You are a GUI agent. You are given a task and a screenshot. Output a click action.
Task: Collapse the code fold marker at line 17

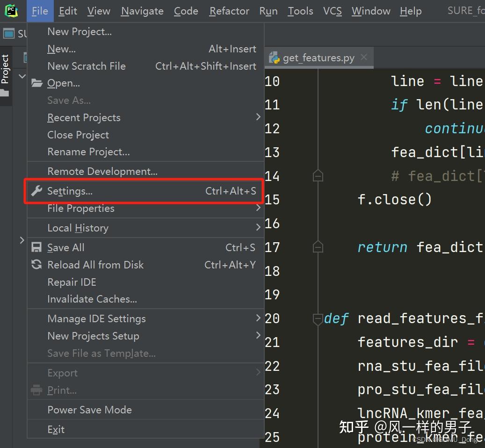pyautogui.click(x=318, y=247)
